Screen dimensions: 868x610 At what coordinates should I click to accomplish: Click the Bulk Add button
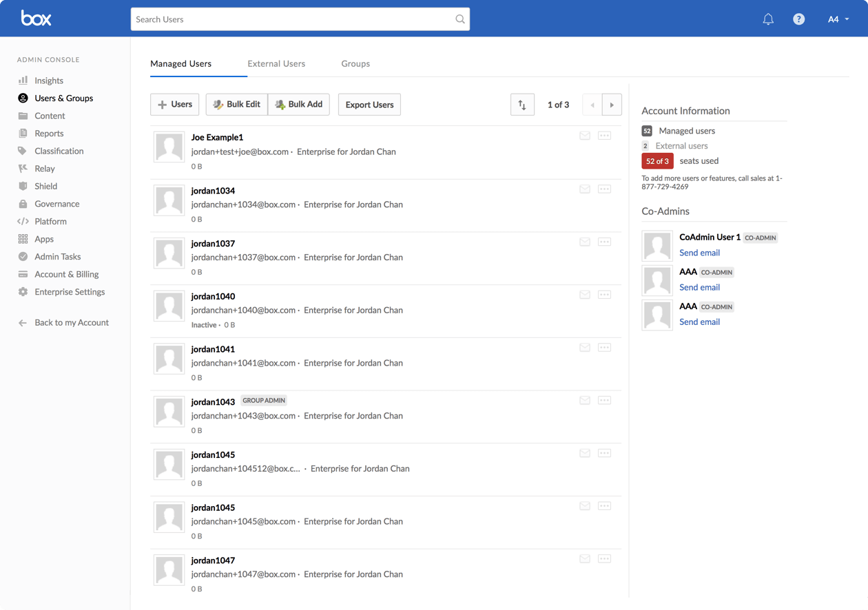pyautogui.click(x=299, y=105)
